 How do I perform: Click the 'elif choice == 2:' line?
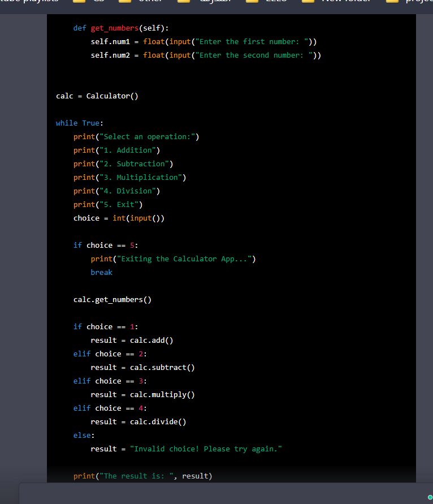pyautogui.click(x=110, y=354)
